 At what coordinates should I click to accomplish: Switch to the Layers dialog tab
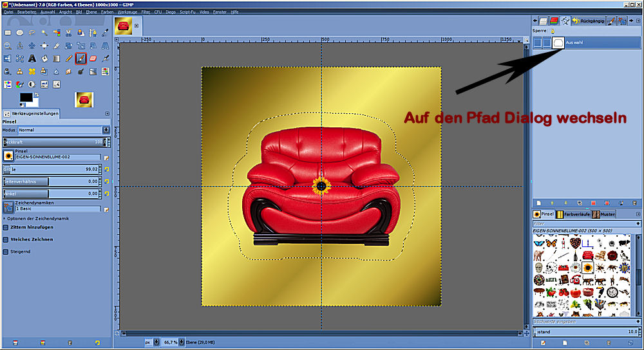pyautogui.click(x=544, y=21)
